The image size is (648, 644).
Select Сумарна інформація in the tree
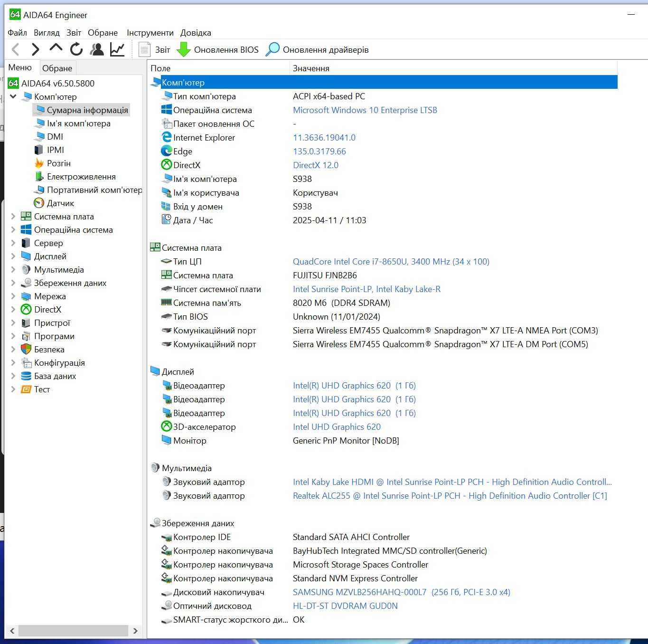81,110
